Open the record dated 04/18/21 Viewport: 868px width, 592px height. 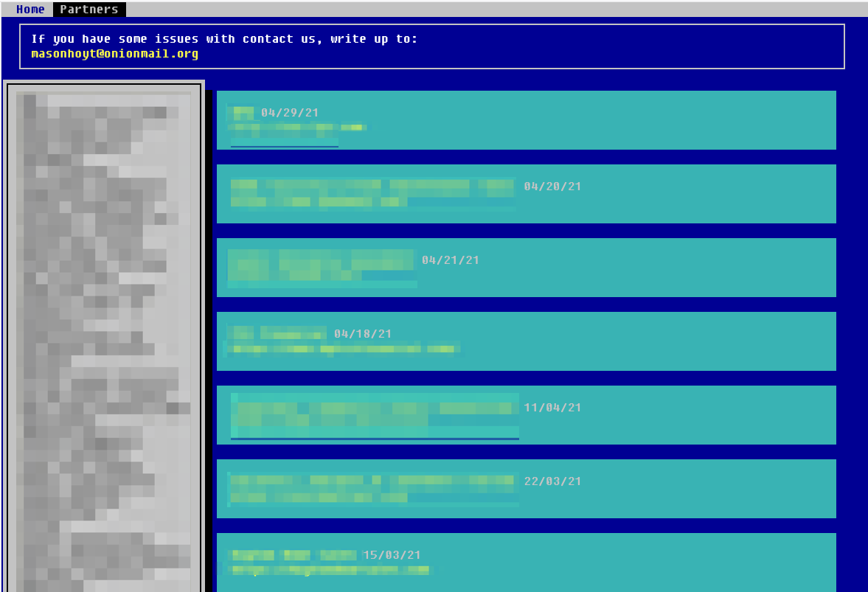click(x=526, y=341)
